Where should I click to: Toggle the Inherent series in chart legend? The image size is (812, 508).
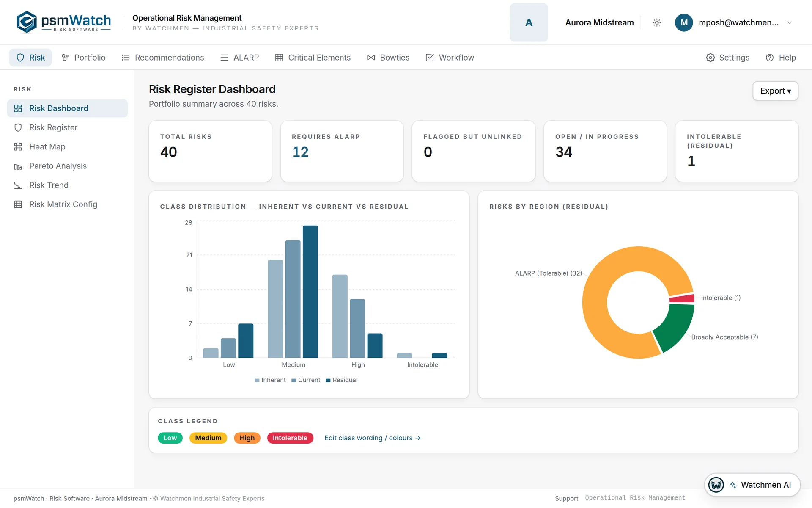tap(270, 380)
